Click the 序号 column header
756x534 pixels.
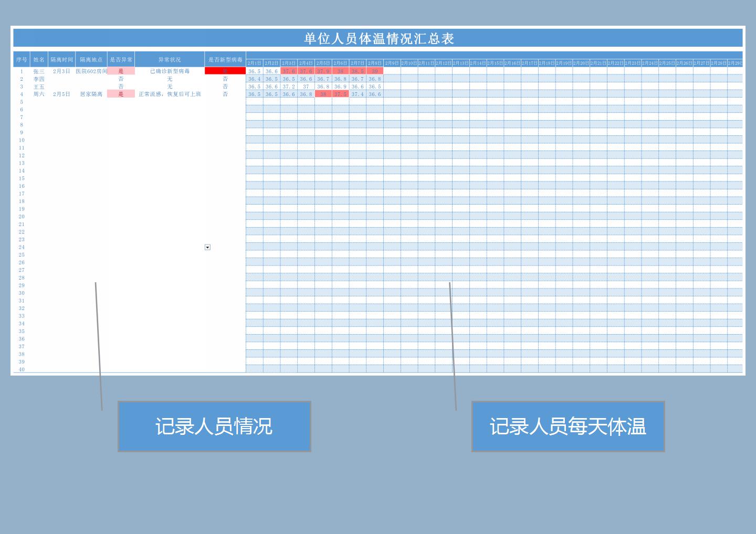pyautogui.click(x=22, y=59)
